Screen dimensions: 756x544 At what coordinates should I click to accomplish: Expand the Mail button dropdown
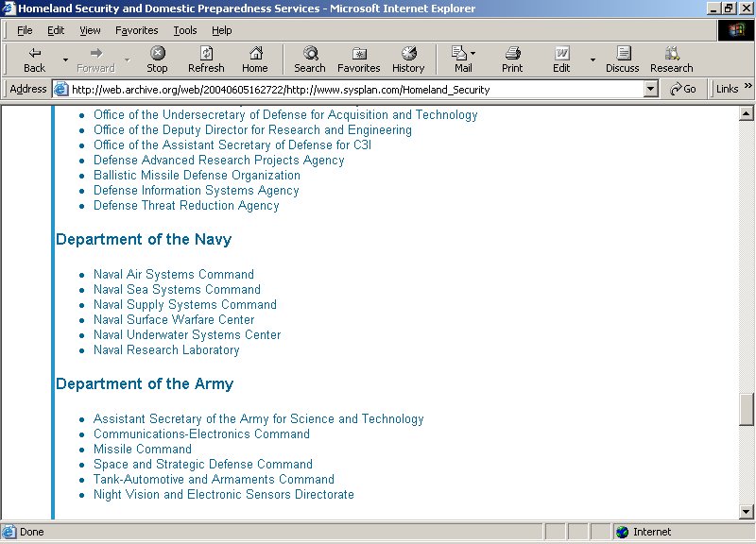pyautogui.click(x=473, y=54)
